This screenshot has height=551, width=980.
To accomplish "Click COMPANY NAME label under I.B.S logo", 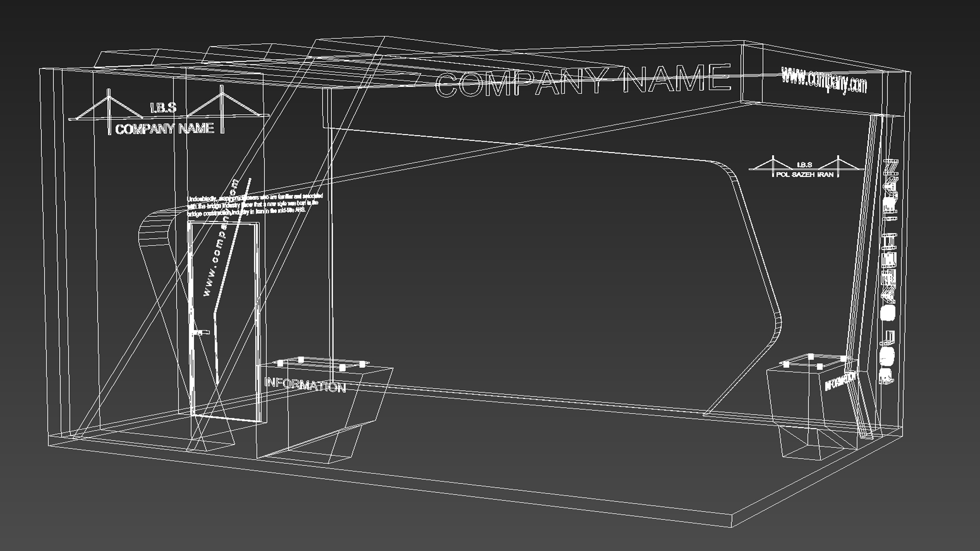I will [x=164, y=129].
